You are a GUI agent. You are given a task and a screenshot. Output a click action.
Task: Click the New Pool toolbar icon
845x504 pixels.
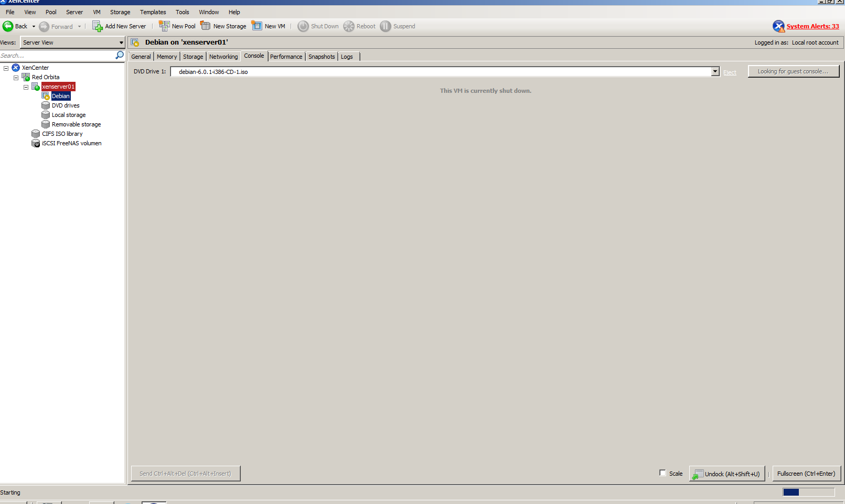[164, 26]
